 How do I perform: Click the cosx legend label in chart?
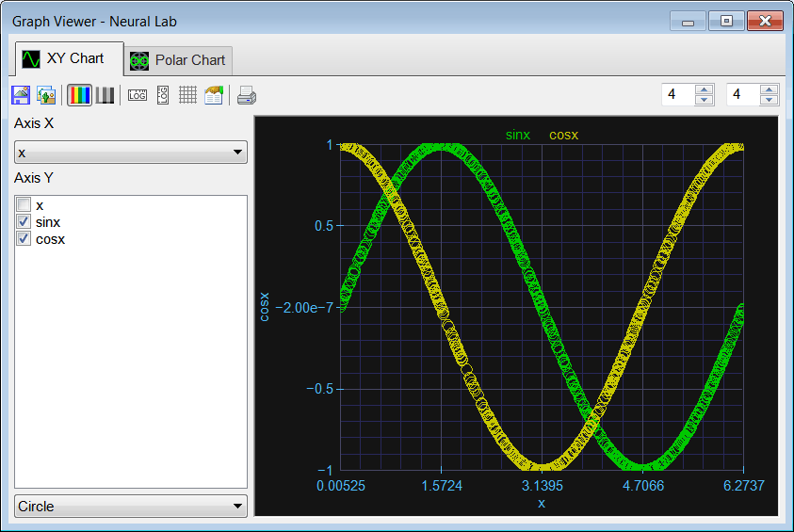point(563,135)
